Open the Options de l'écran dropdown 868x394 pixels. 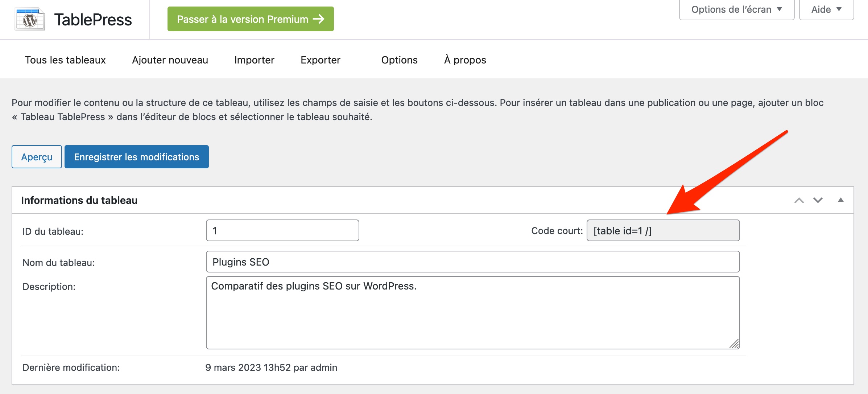[736, 9]
